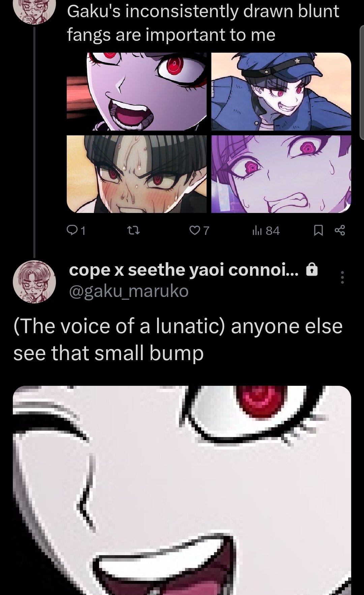Open the top-left wide-eyed face image
This screenshot has height=595, width=364.
pos(136,91)
